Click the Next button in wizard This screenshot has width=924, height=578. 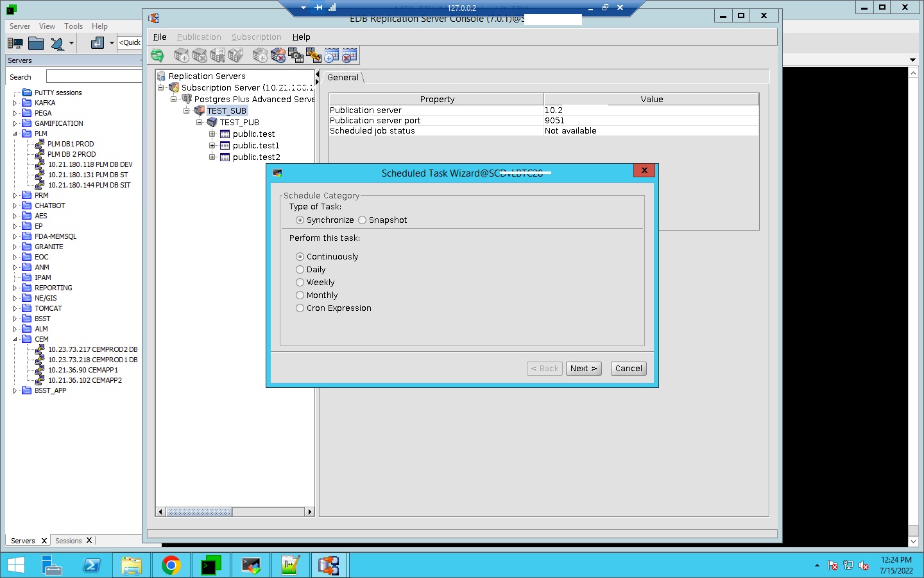pos(584,369)
